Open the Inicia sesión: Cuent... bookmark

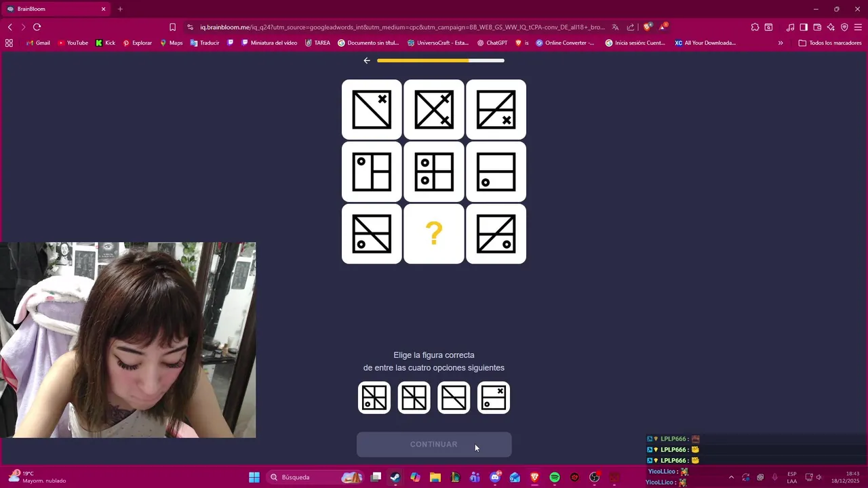(x=635, y=43)
